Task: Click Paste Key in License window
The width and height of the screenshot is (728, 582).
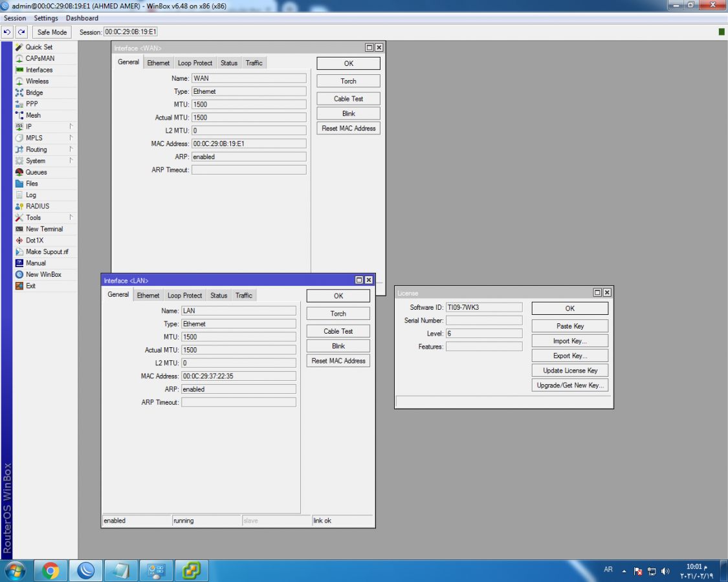Action: click(569, 326)
